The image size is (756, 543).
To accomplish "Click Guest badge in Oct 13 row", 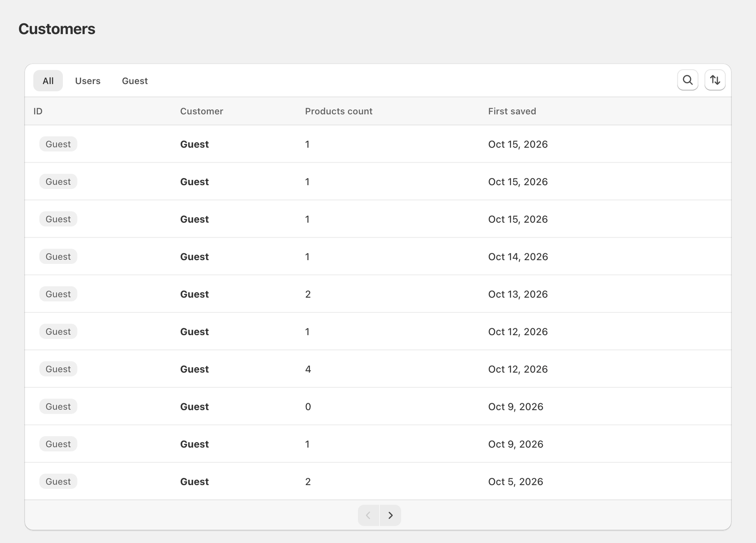I will [x=58, y=294].
